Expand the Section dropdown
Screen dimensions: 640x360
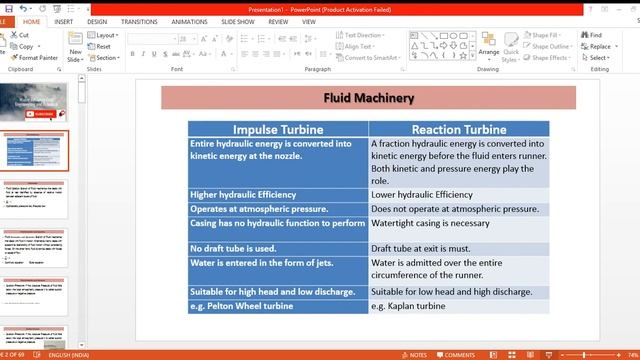[x=104, y=58]
